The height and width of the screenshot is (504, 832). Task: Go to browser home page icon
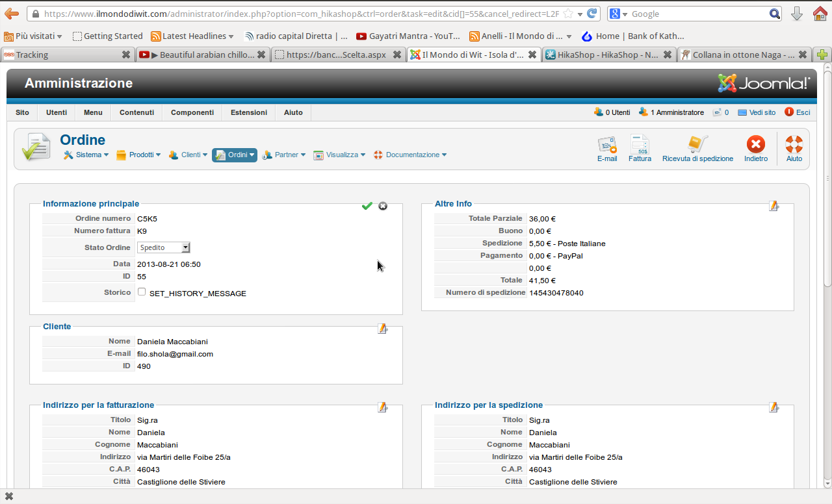pos(820,14)
